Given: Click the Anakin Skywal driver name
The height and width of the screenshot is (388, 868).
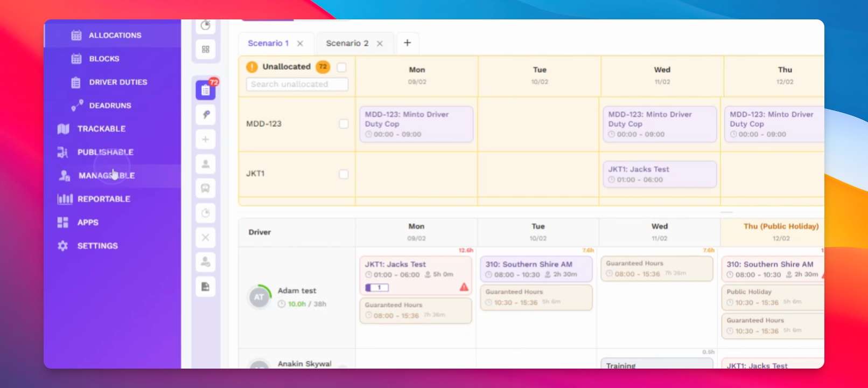Looking at the screenshot, I should (305, 364).
